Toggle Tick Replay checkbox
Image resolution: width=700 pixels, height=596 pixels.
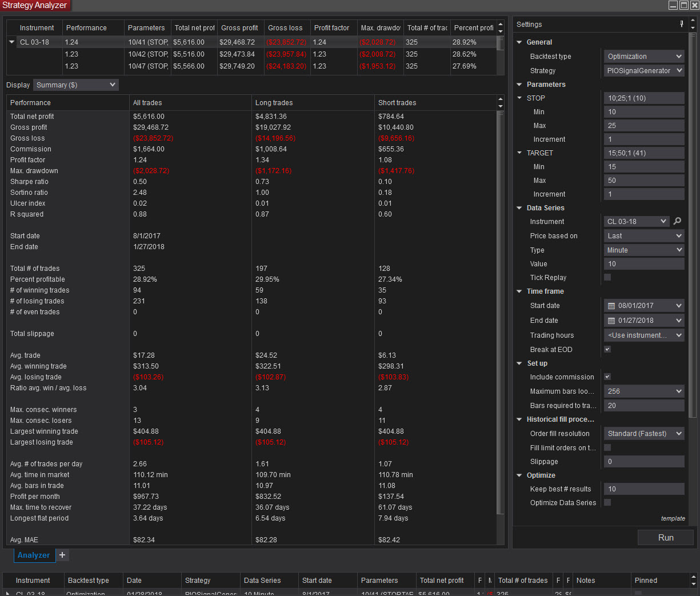pyautogui.click(x=607, y=277)
